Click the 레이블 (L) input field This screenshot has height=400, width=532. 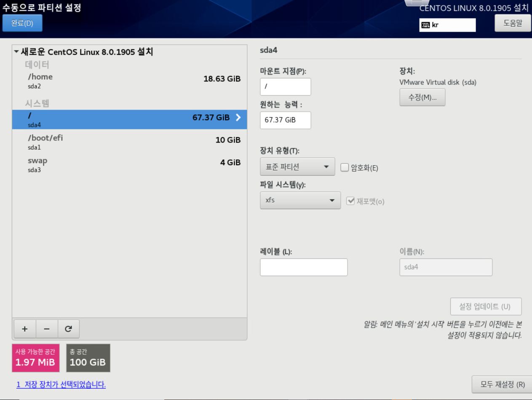[304, 267]
